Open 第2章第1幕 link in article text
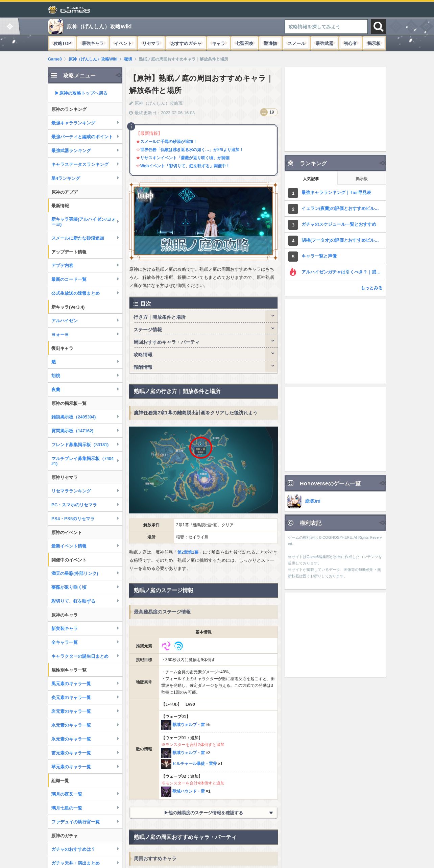The image size is (434, 868). click(x=188, y=552)
